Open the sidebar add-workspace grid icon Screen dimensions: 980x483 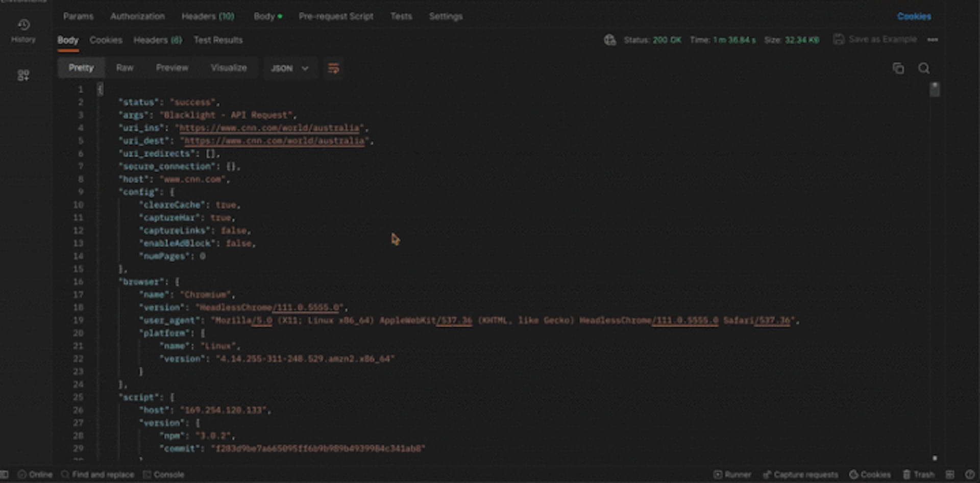(23, 75)
